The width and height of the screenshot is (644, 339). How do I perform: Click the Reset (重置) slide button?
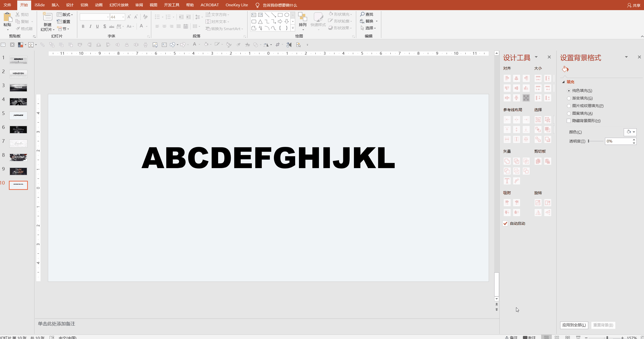[x=64, y=22]
